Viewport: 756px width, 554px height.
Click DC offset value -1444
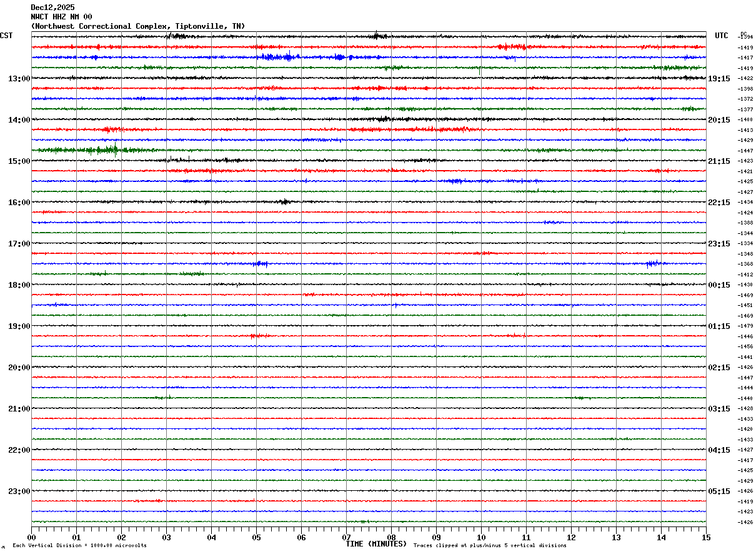(745, 388)
